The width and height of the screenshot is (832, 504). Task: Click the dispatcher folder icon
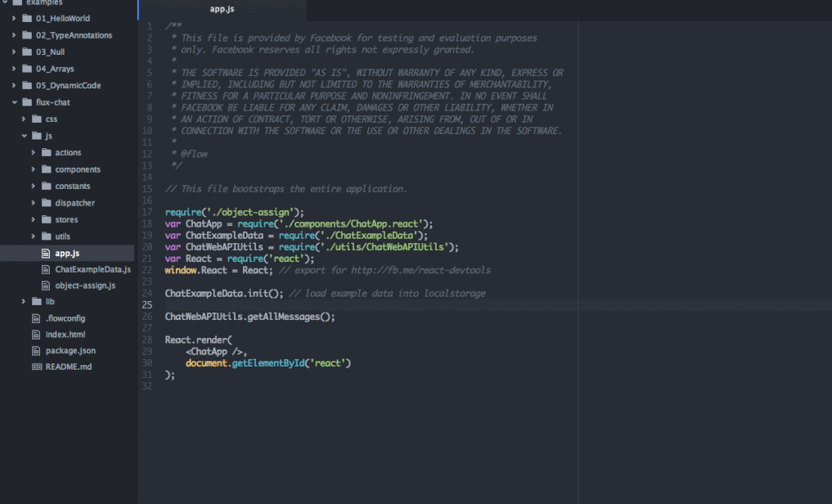[46, 203]
